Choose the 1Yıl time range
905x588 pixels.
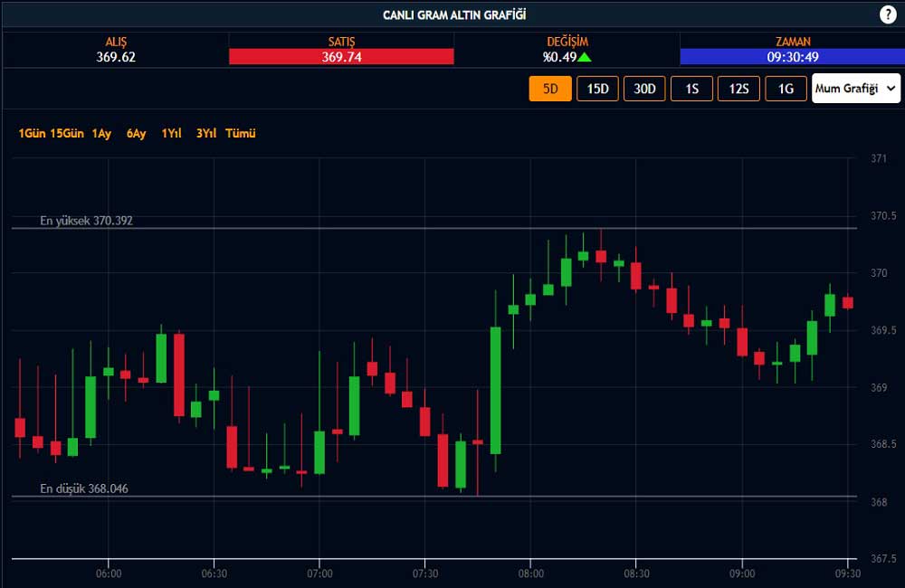pos(171,134)
